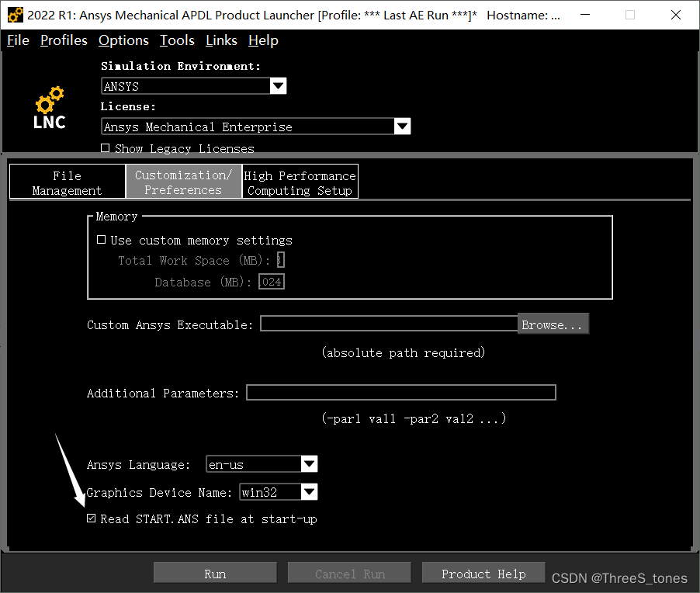Click the Custom Ansys Executable path field
Image resolution: width=700 pixels, height=593 pixels.
(389, 324)
